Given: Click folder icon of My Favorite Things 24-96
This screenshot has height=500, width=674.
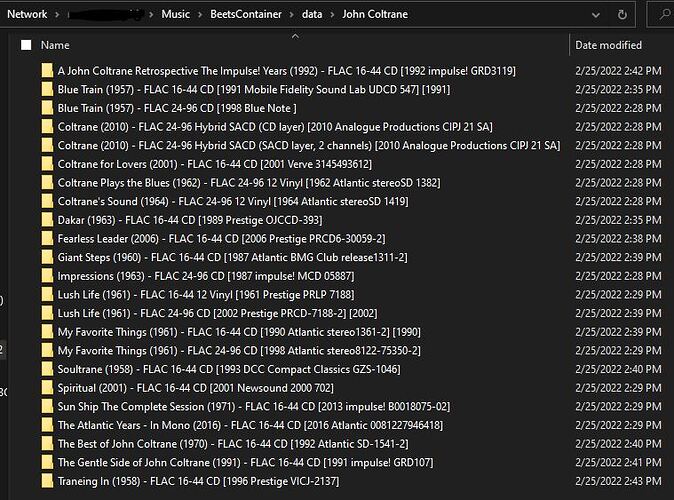Looking at the screenshot, I should coord(47,350).
